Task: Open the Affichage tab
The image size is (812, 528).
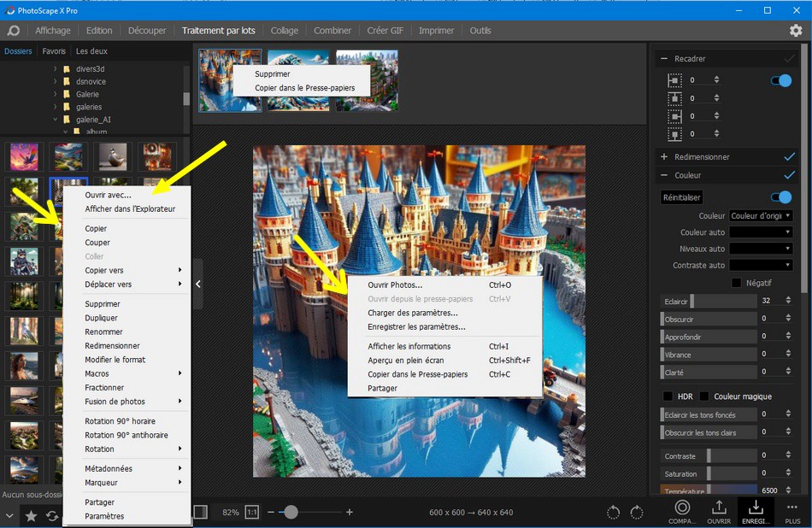Action: point(53,31)
